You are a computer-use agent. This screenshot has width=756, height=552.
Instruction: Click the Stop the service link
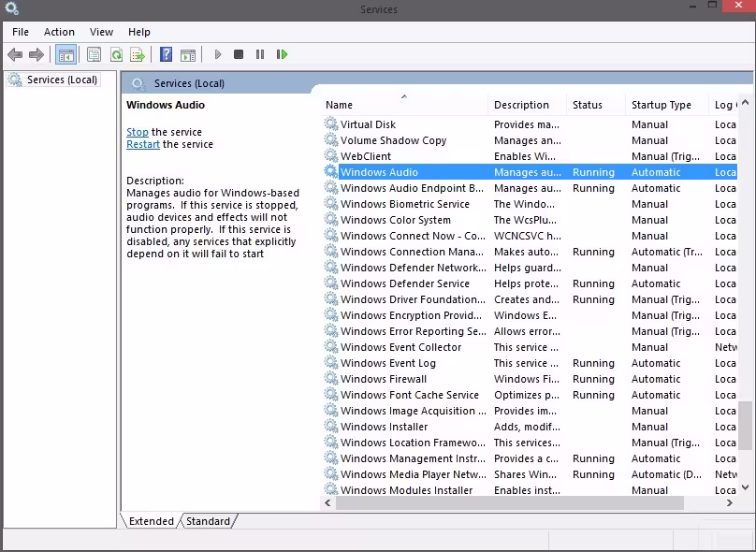(x=138, y=132)
